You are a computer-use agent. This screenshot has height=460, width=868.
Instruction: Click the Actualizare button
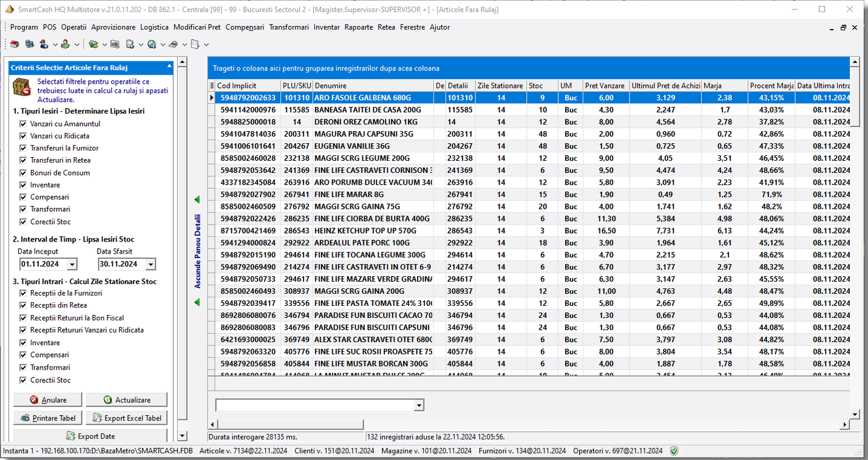coord(126,400)
